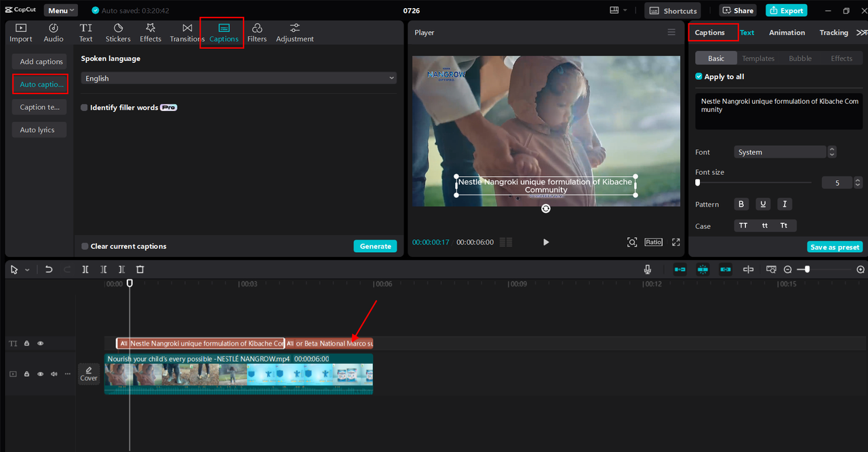Image resolution: width=868 pixels, height=452 pixels.
Task: Click the Split clip tool
Action: point(85,269)
